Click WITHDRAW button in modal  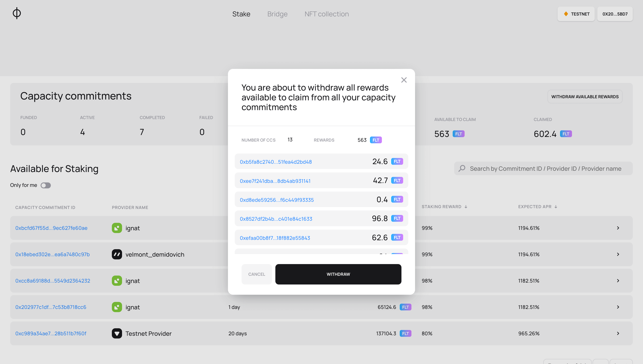(338, 274)
